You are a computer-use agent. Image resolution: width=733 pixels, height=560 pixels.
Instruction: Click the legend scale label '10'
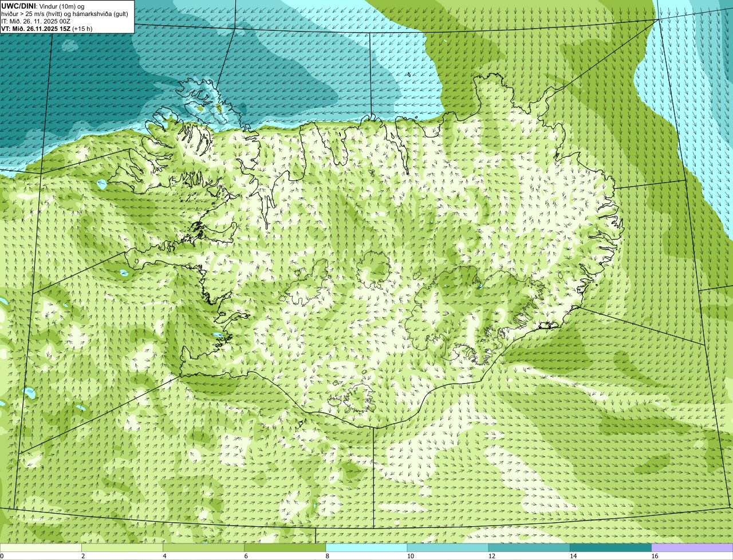[411, 556]
